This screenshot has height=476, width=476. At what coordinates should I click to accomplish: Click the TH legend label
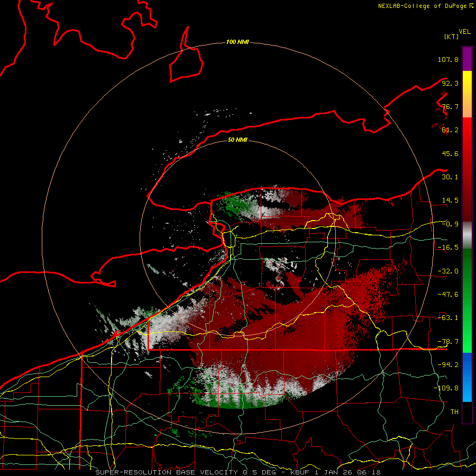click(x=454, y=412)
